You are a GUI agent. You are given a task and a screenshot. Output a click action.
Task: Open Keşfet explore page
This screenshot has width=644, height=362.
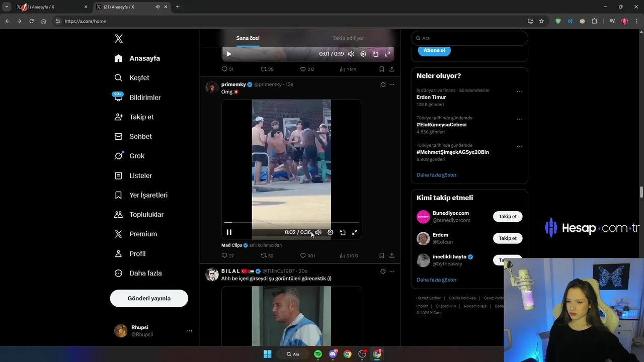point(132,78)
